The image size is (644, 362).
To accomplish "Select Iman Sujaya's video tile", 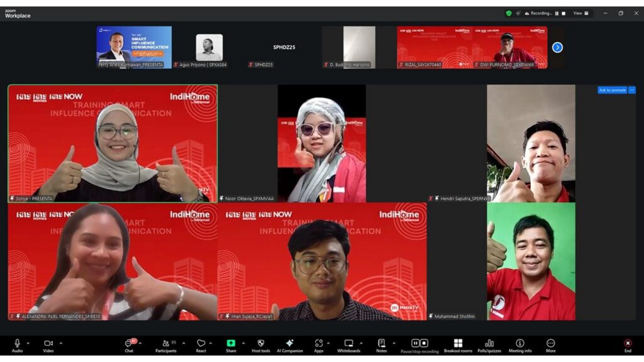I will [x=322, y=261].
